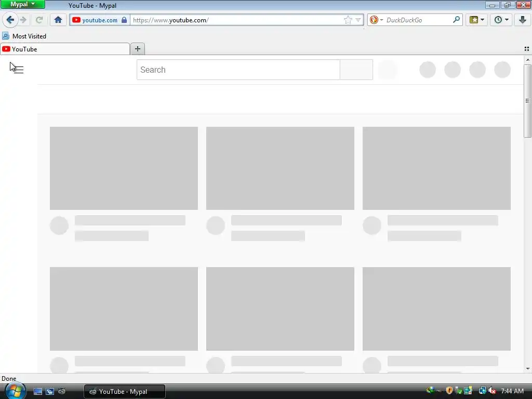Go back one page with Back arrow
Viewport: 532px width, 399px height.
click(x=10, y=20)
